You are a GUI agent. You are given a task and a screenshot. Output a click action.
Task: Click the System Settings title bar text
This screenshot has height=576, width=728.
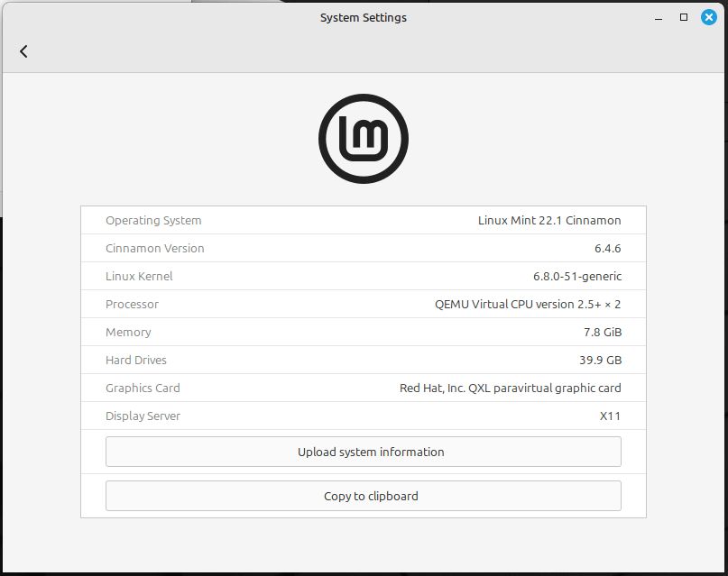[364, 18]
